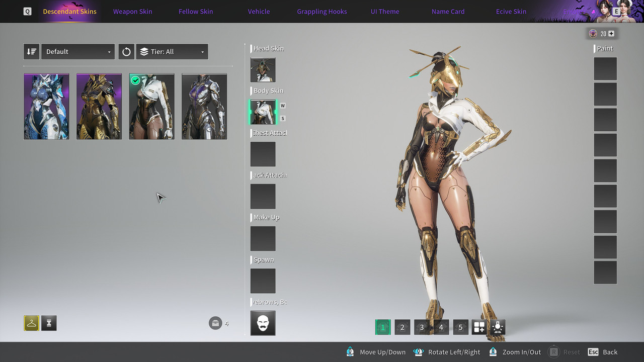Select the hourglass limited-time filter icon
Screen dimensions: 644x362
(x=49, y=323)
